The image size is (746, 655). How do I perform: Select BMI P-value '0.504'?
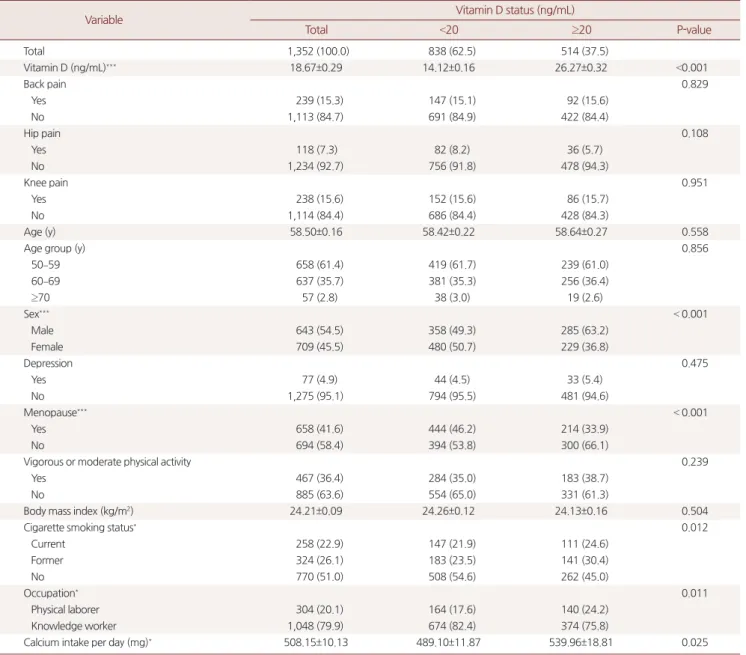[x=695, y=511]
